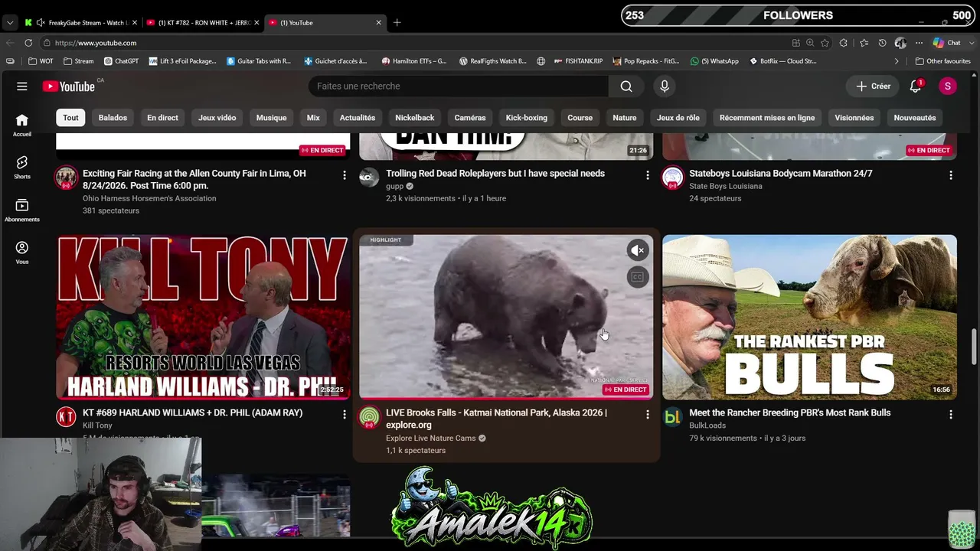Select the Nouveautés filter chip
Image resolution: width=980 pixels, height=551 pixels.
point(915,118)
